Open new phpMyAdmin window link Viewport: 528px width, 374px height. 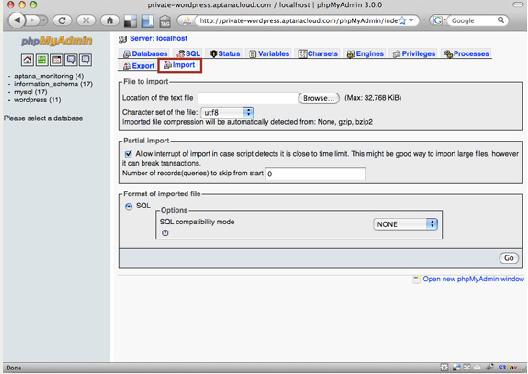[x=473, y=279]
